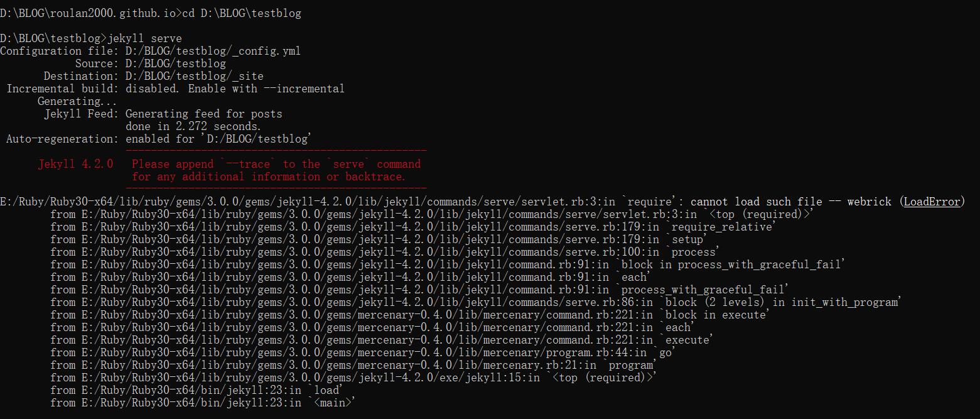Click the 'require_relative' stack trace line
Image resolution: width=980 pixels, height=419 pixels.
(x=413, y=227)
